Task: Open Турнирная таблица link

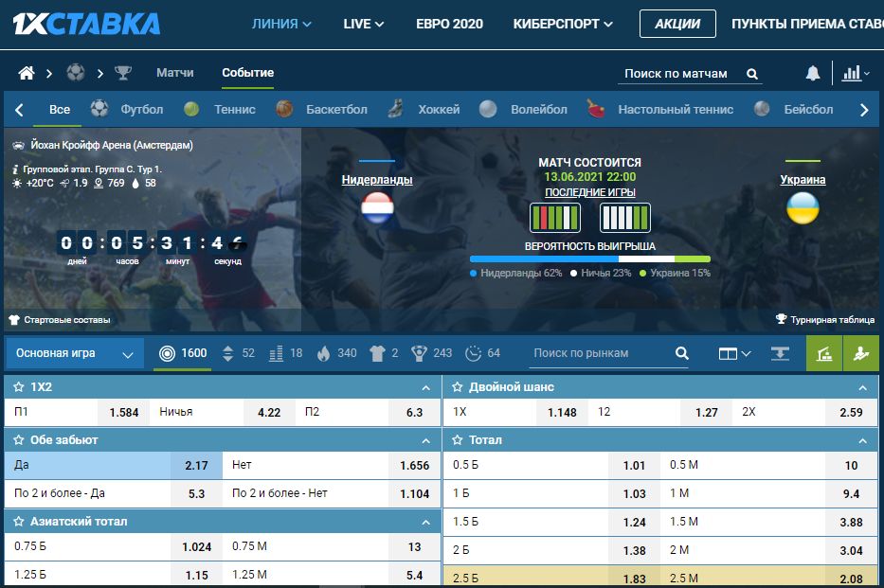Action: point(825,319)
